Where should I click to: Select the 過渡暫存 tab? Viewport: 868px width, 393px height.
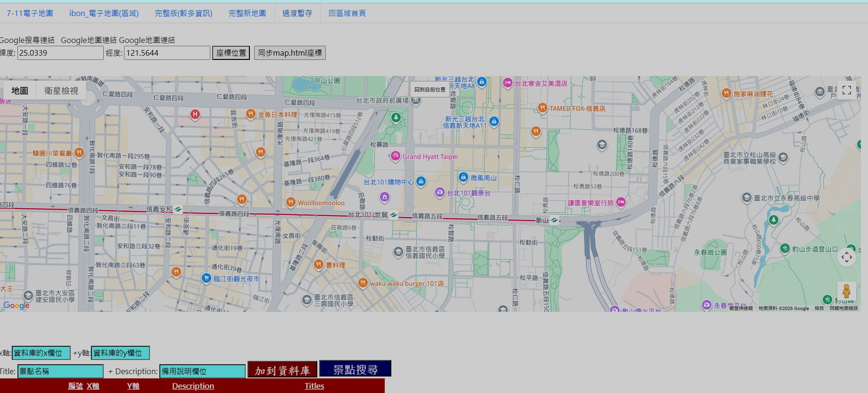(x=297, y=13)
